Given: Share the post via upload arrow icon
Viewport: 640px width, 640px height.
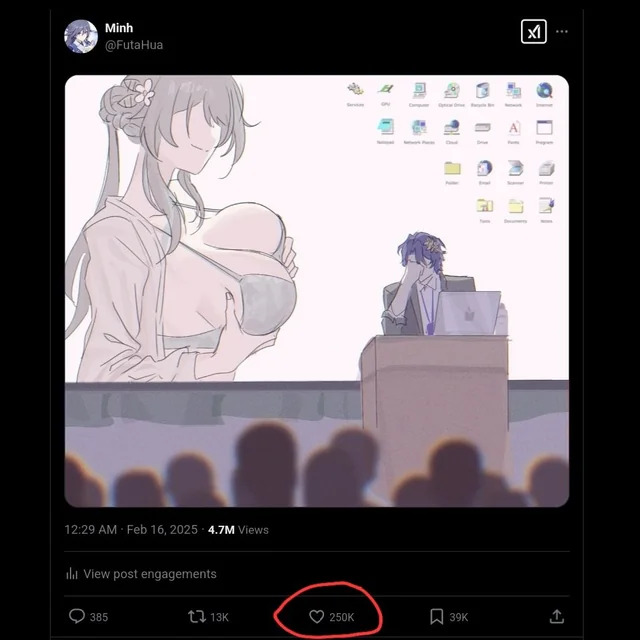Looking at the screenshot, I should click(557, 616).
